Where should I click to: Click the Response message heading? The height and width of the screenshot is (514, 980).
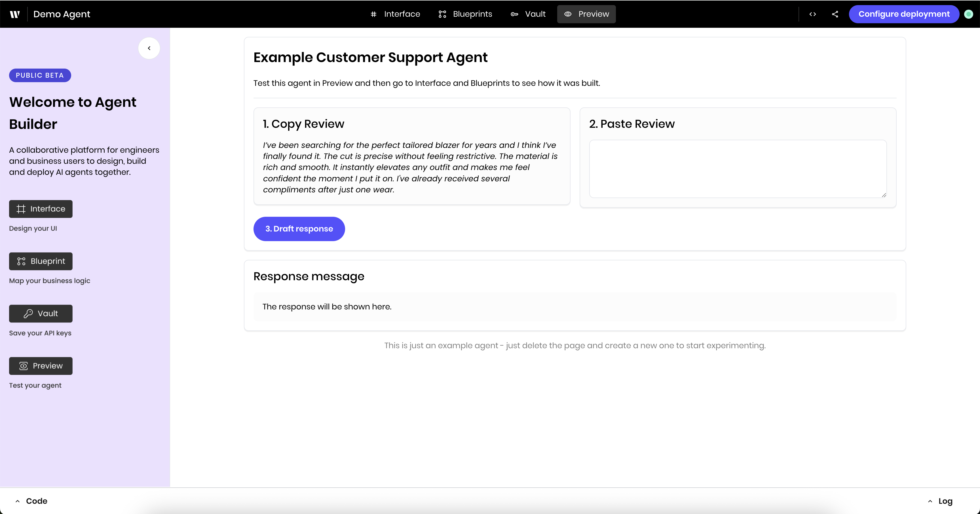pyautogui.click(x=309, y=276)
